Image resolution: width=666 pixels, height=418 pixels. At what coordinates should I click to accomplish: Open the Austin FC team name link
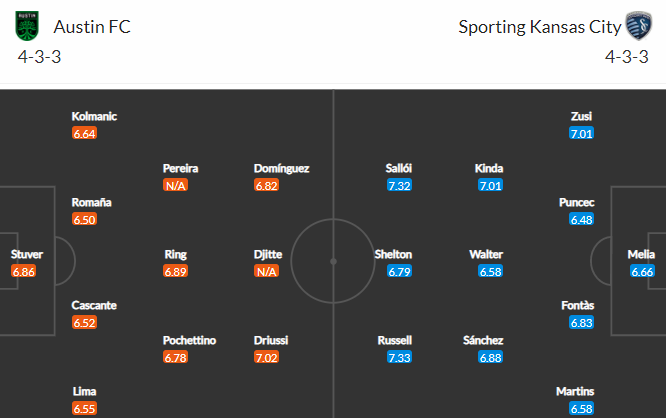point(92,27)
